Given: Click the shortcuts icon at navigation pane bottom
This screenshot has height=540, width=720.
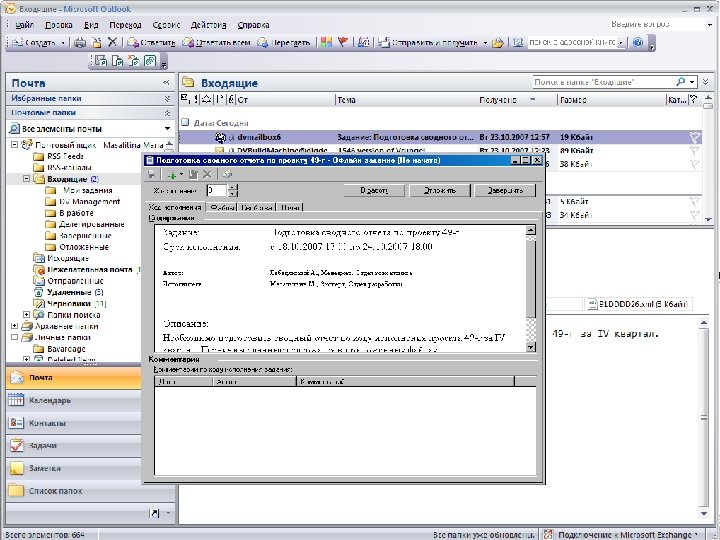Looking at the screenshot, I should tap(155, 513).
